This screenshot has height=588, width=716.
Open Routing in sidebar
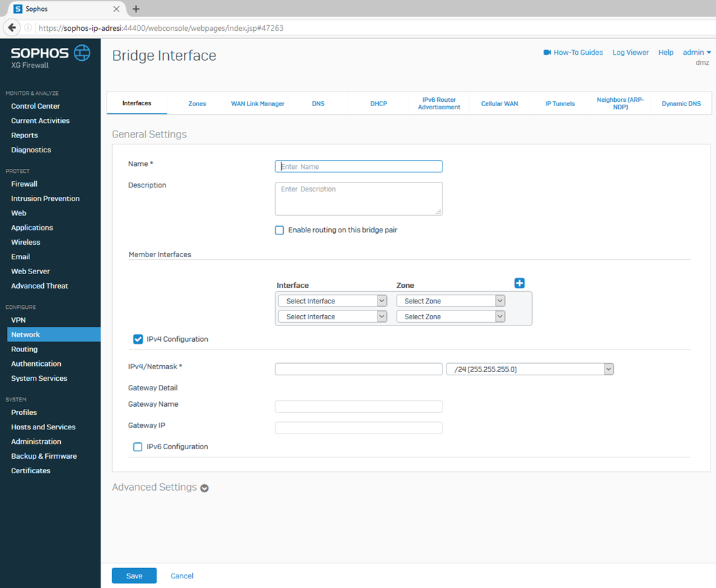[x=25, y=349]
